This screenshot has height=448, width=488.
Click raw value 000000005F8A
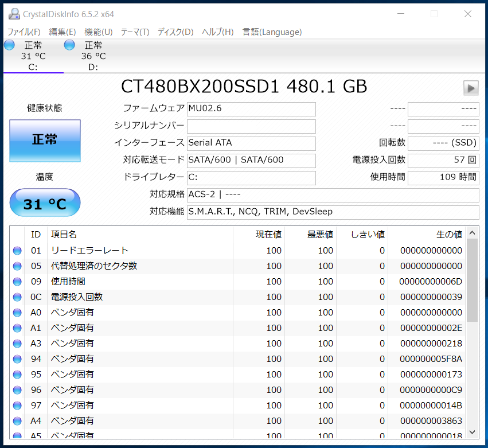pyautogui.click(x=431, y=359)
